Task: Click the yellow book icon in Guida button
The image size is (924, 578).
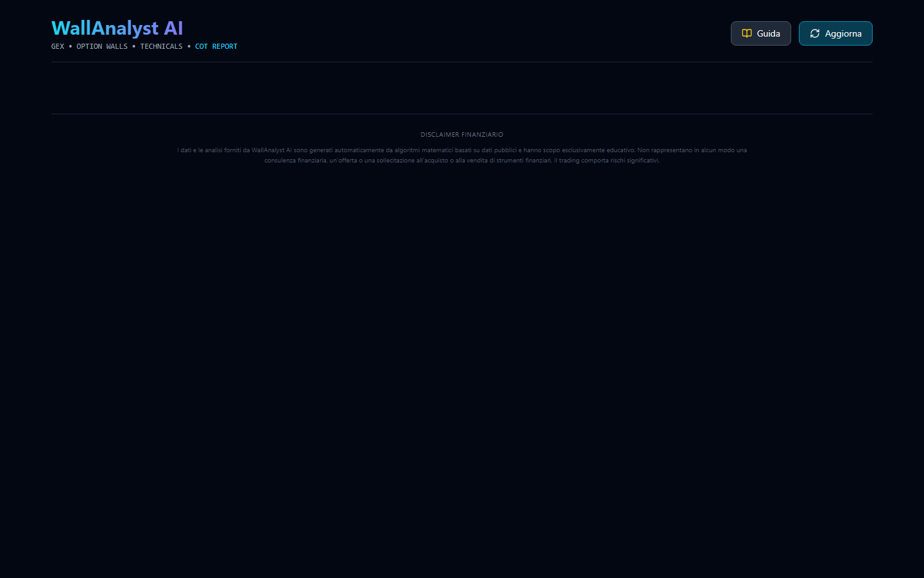Action: coord(746,33)
